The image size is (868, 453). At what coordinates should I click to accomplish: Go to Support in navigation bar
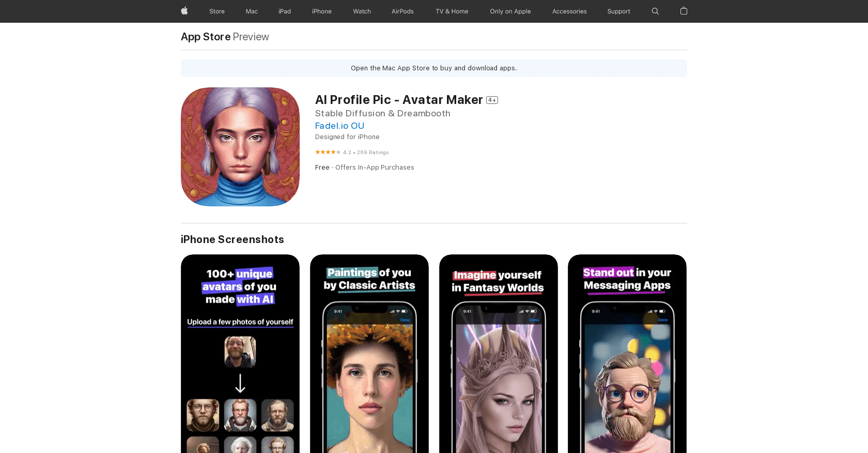(x=618, y=11)
